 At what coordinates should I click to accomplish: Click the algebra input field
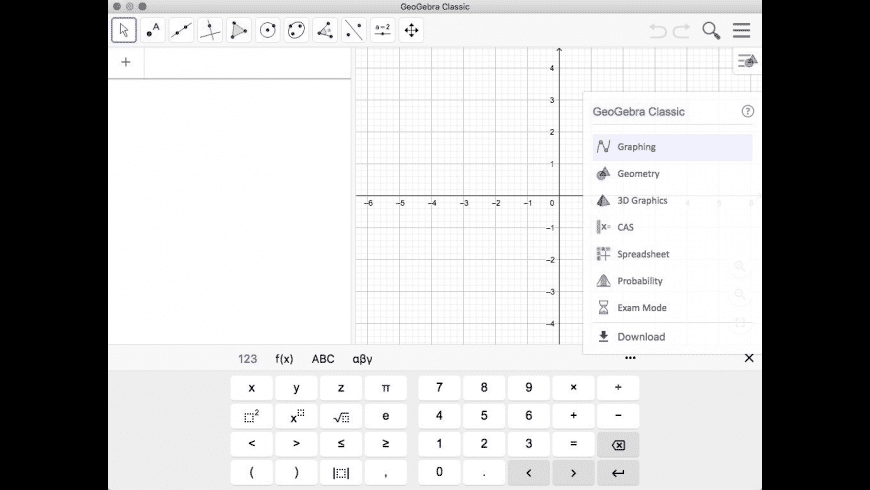point(247,62)
